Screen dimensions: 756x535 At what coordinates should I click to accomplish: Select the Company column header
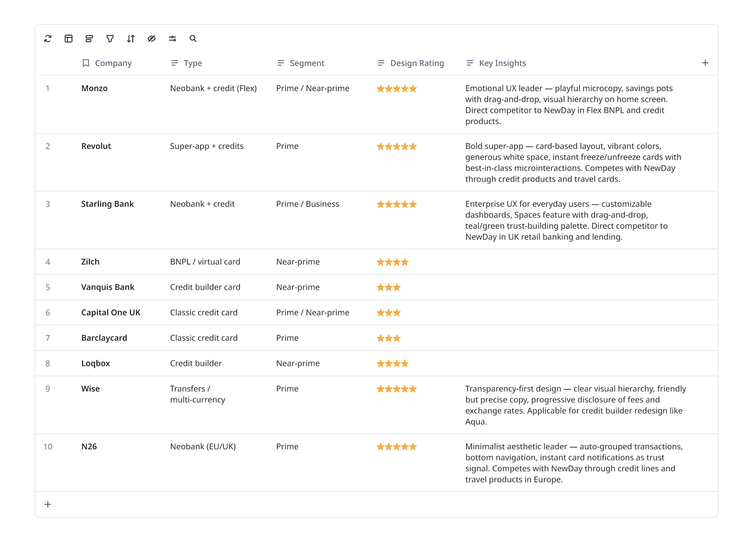click(113, 63)
